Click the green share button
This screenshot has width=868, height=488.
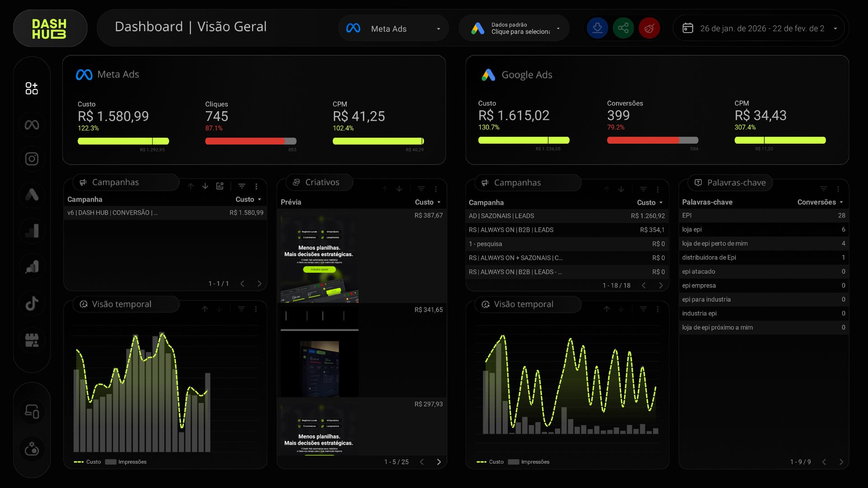[623, 28]
